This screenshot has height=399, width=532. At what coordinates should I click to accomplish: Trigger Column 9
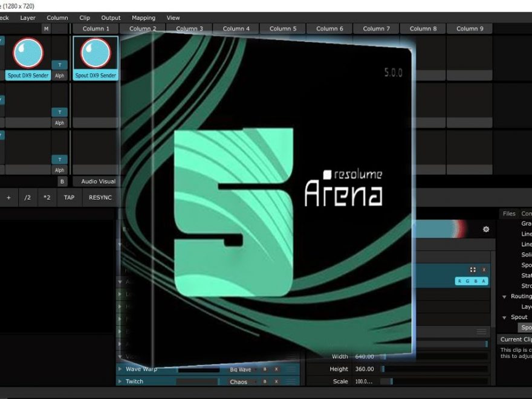click(x=470, y=29)
